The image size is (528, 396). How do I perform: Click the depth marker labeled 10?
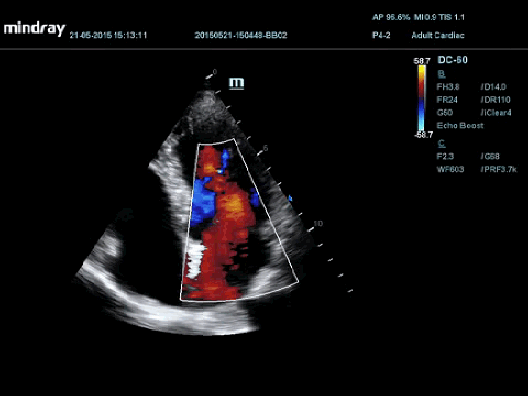(x=318, y=224)
